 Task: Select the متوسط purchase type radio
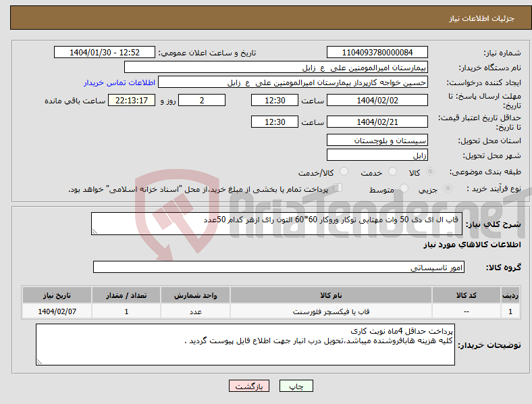404,188
